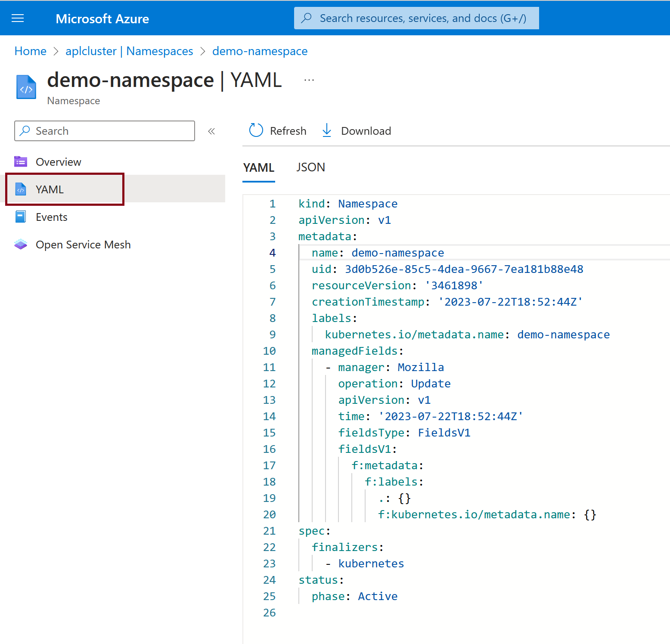Collapse the sidebar with double chevron
Image resolution: width=670 pixels, height=644 pixels.
211,131
